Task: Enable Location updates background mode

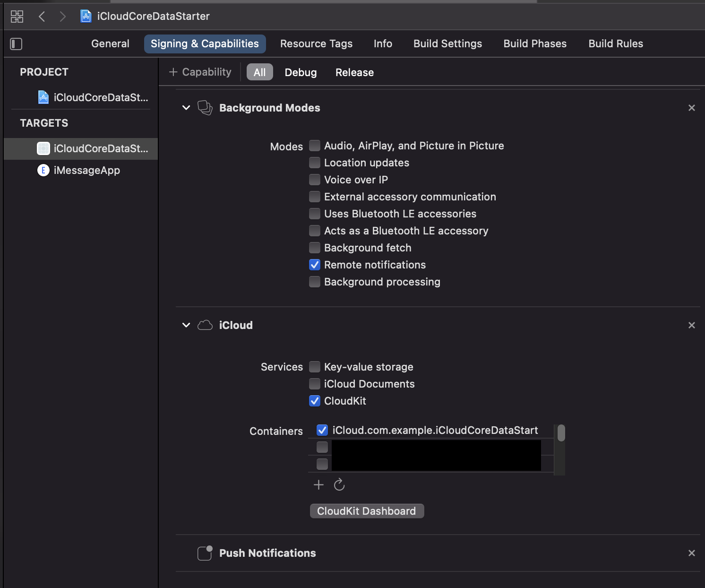Action: pos(315,163)
